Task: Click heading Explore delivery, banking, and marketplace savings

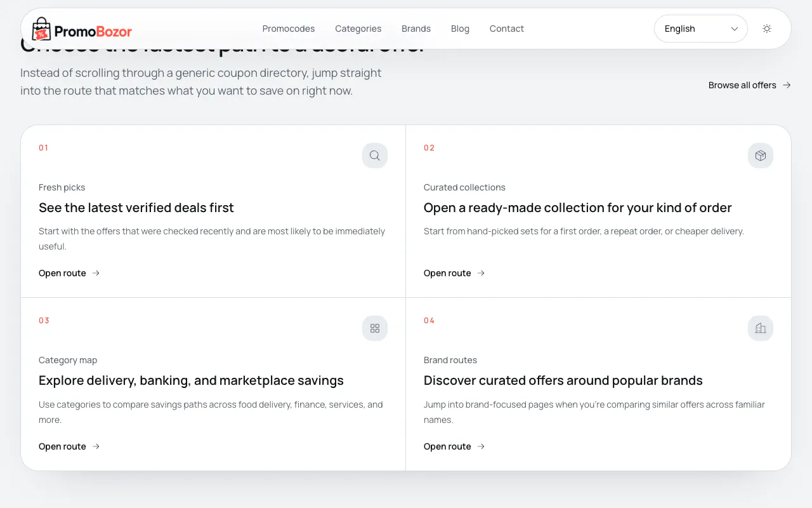Action: click(x=191, y=380)
